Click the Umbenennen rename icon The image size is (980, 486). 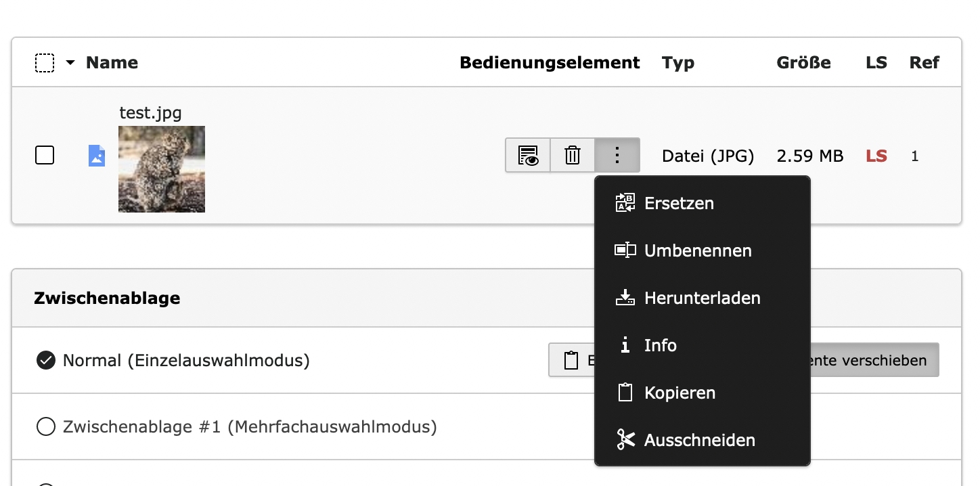pyautogui.click(x=625, y=250)
